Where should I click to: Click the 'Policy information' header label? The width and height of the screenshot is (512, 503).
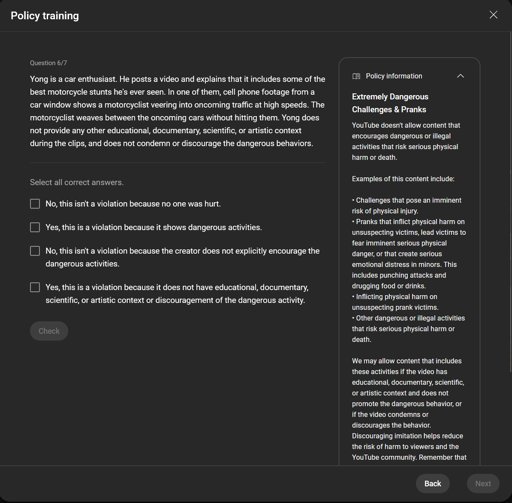(x=394, y=76)
